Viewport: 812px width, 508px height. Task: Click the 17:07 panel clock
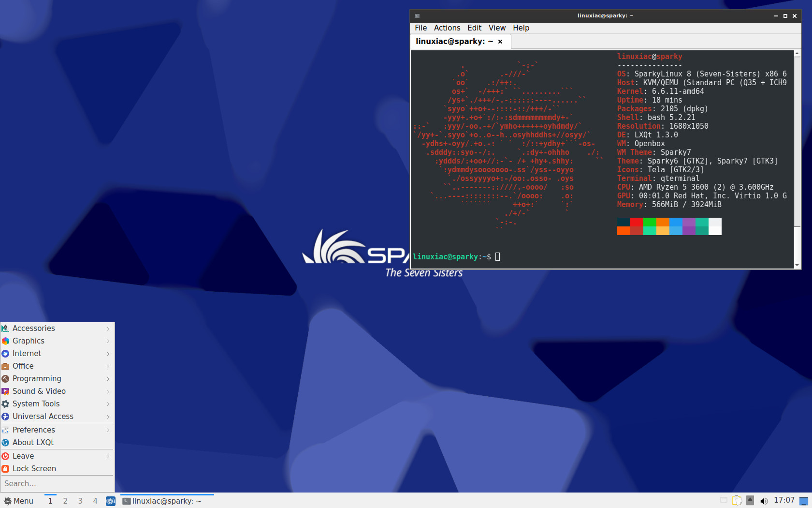coord(784,500)
